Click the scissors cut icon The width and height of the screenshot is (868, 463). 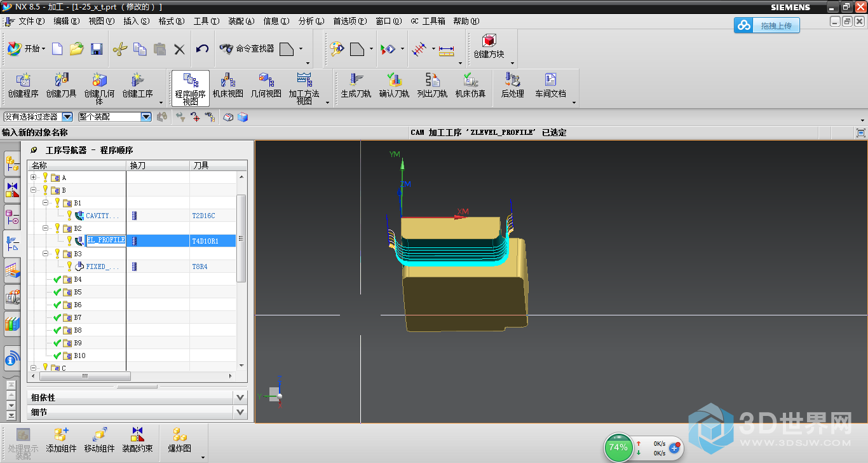(120, 49)
